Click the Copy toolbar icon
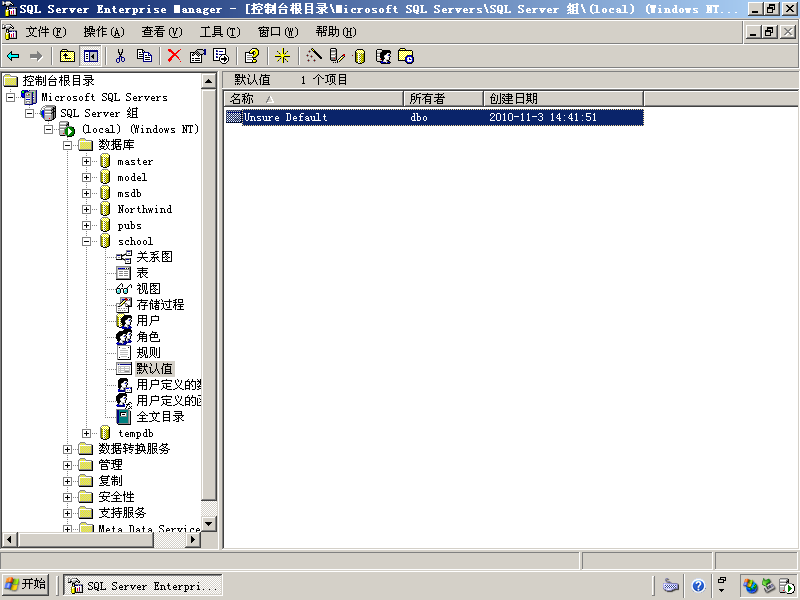This screenshot has width=800, height=600. click(144, 56)
